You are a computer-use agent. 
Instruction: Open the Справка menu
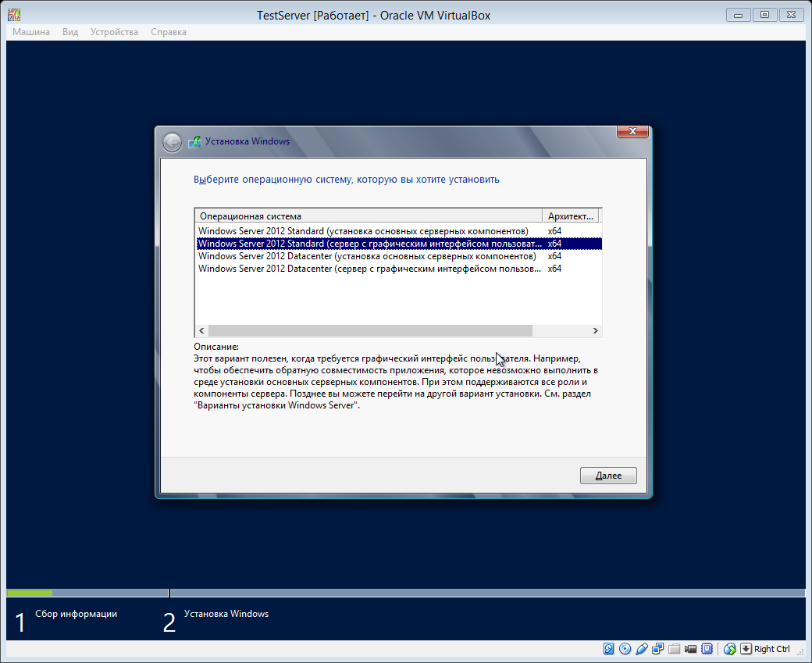click(x=169, y=31)
